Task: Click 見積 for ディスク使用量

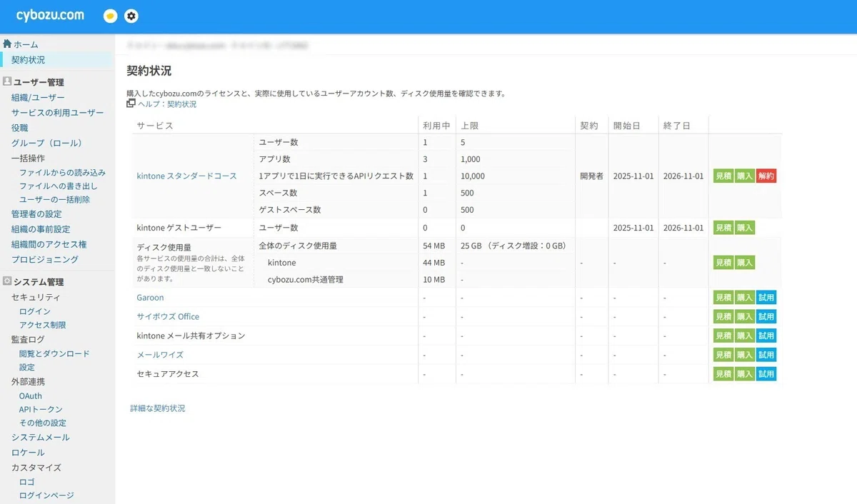Action: pyautogui.click(x=723, y=263)
